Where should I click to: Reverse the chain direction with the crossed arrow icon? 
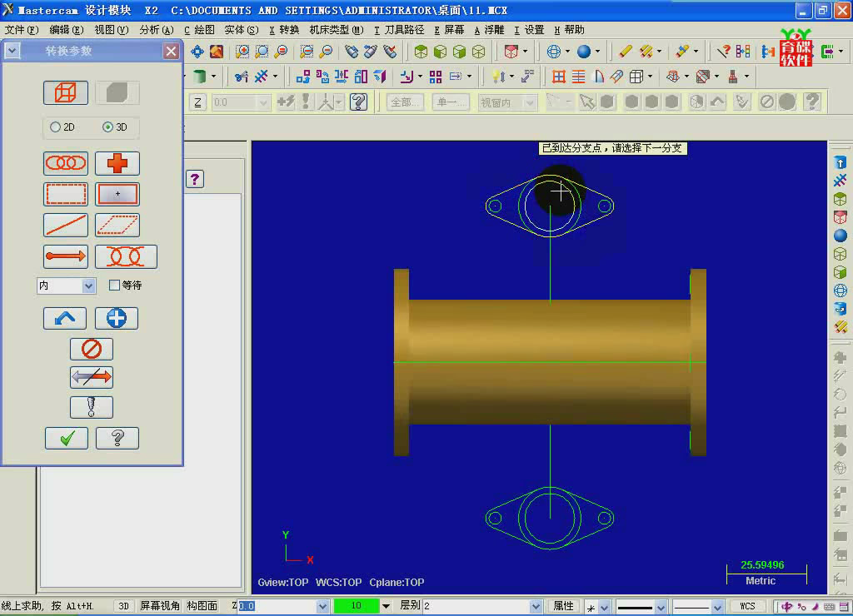(x=92, y=377)
